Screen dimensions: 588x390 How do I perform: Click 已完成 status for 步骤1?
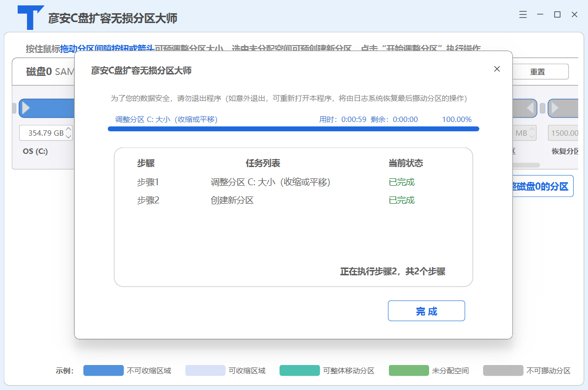coord(402,182)
